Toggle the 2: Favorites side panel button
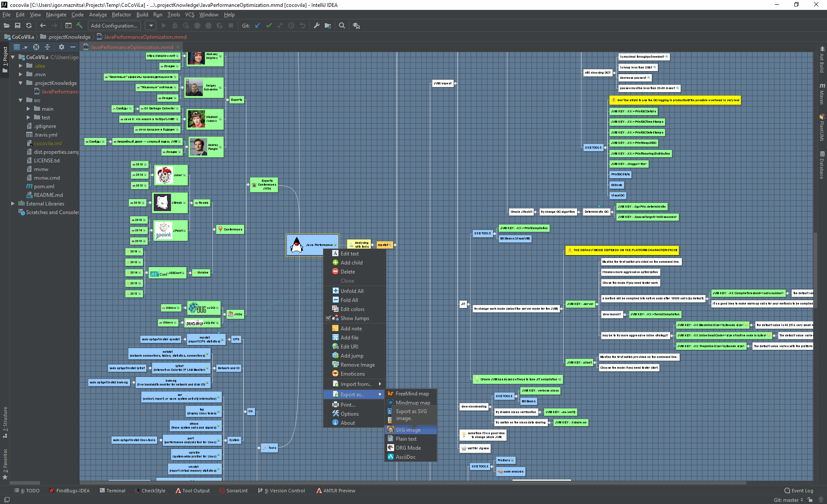The height and width of the screenshot is (504, 827). (x=5, y=464)
